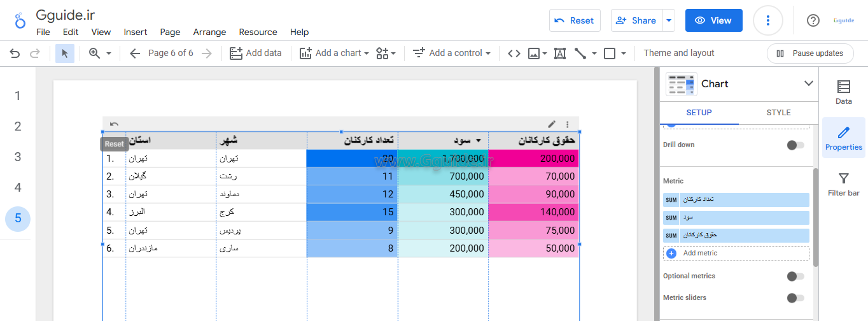
Task: Click the help question mark icon
Action: 813,20
